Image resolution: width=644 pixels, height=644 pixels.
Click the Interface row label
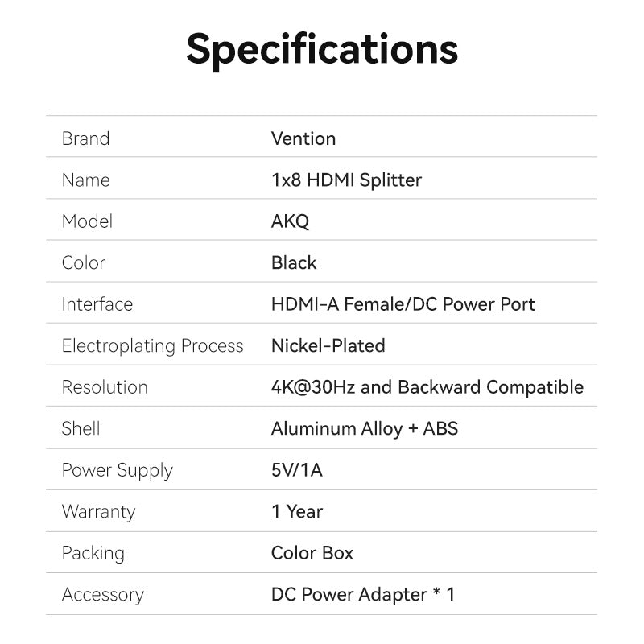coord(97,304)
